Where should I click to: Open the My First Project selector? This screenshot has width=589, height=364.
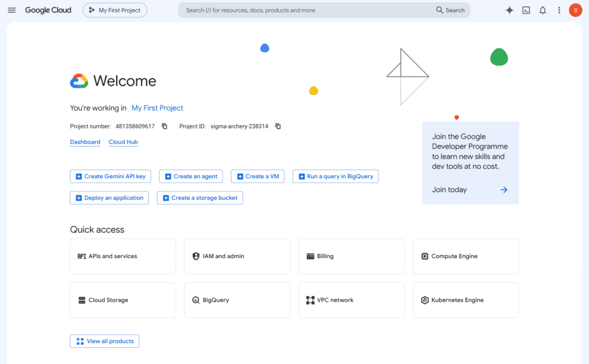click(115, 10)
